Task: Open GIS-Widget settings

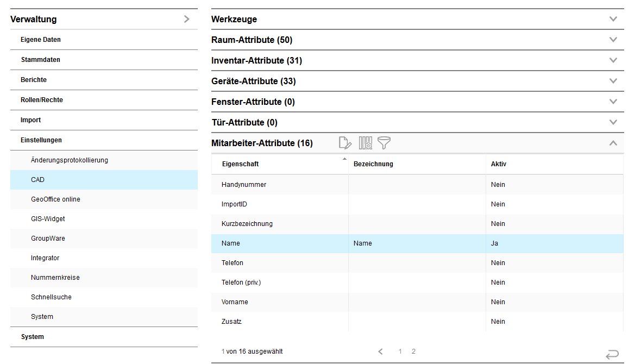Action: (x=48, y=219)
